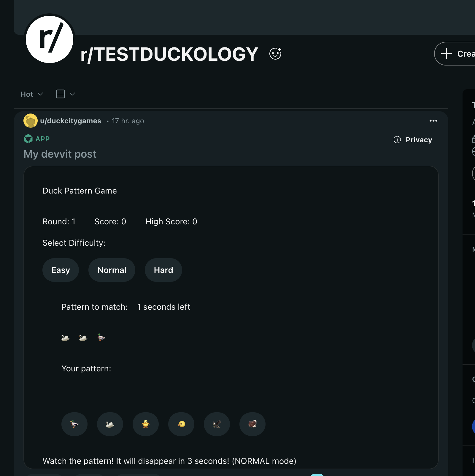Open the card view layout dropdown

pyautogui.click(x=66, y=94)
